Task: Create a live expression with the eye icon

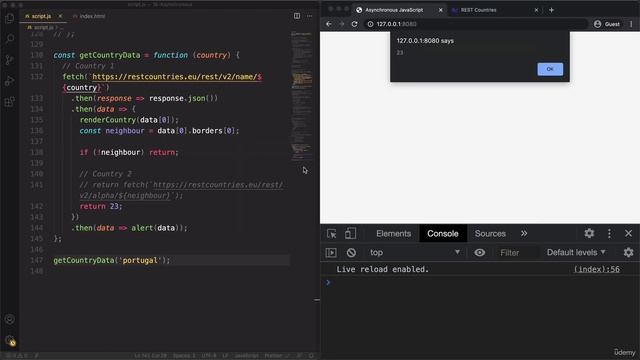Action: [480, 253]
